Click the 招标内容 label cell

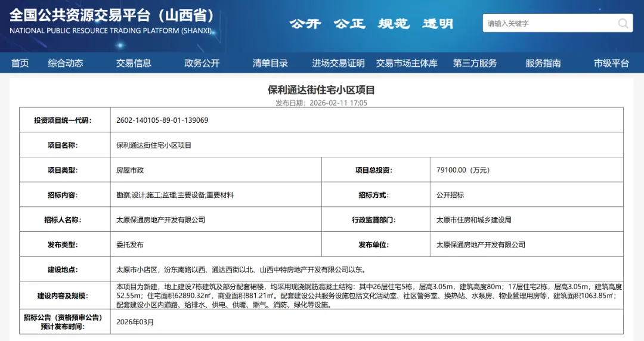point(65,195)
